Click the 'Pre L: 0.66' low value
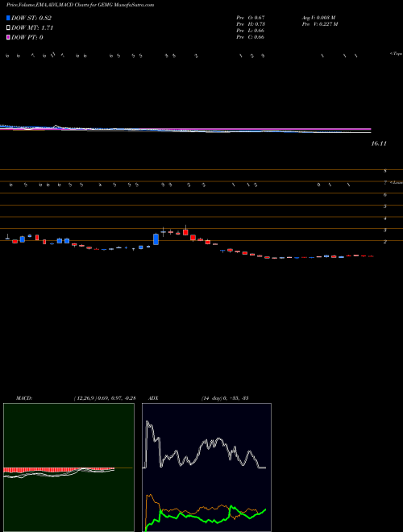The height and width of the screenshot is (532, 403). 251,31
